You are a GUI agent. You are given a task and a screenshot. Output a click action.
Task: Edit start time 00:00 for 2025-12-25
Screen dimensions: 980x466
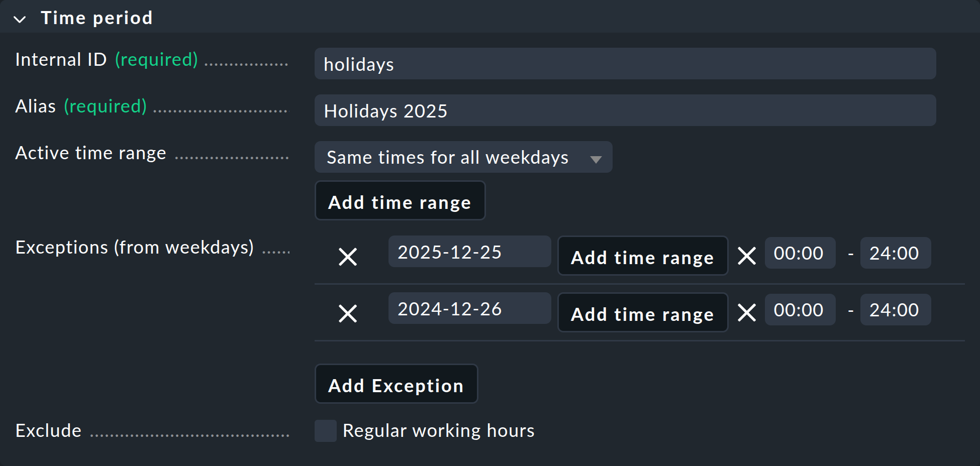pyautogui.click(x=800, y=253)
